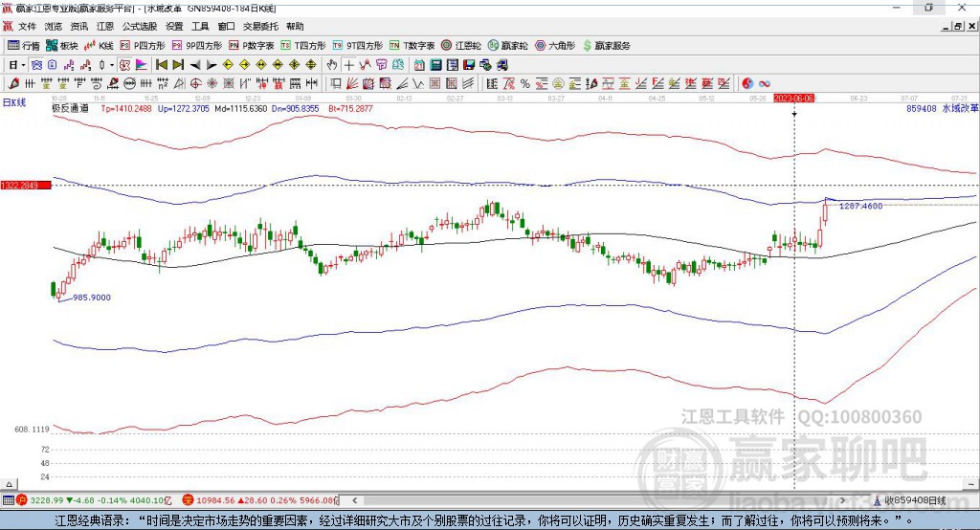This screenshot has height=530, width=980.
Task: Launch the 赢家轮 wheel tool
Action: pos(507,46)
